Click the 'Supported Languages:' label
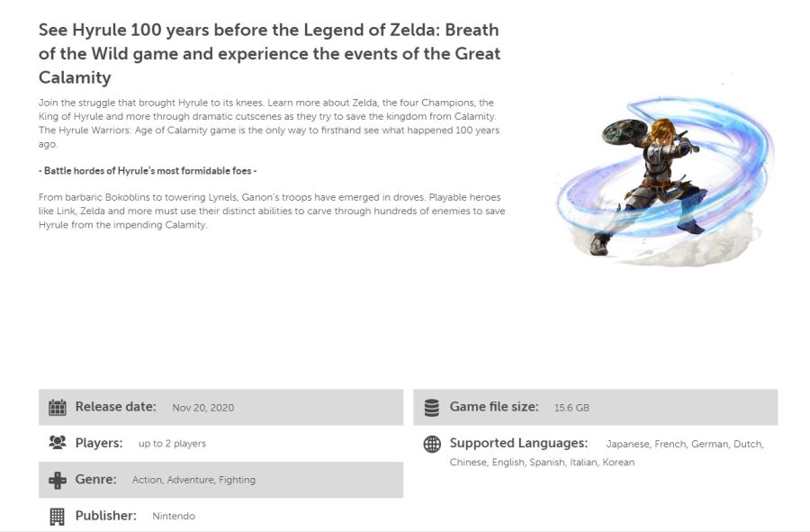This screenshot has width=810, height=532. (518, 443)
